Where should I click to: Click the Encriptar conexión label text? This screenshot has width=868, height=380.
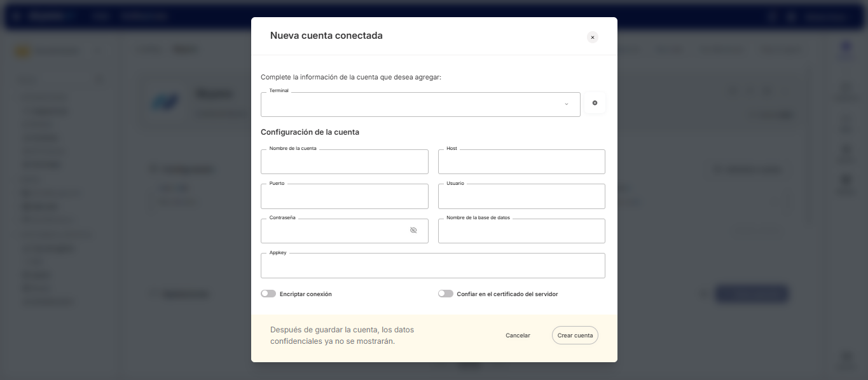pyautogui.click(x=306, y=294)
